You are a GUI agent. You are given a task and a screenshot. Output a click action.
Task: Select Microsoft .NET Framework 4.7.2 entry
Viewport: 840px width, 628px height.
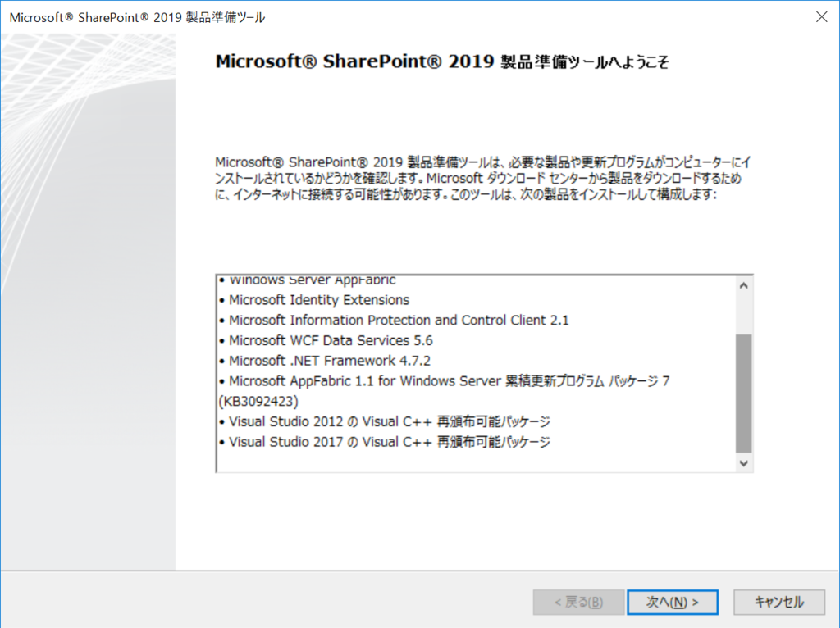[x=325, y=361]
